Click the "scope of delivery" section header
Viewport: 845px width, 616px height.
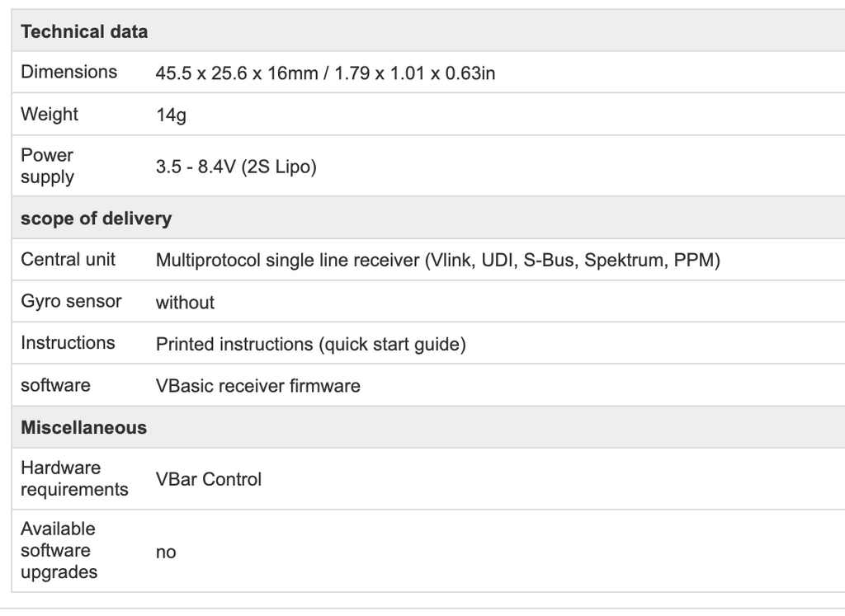[96, 219]
